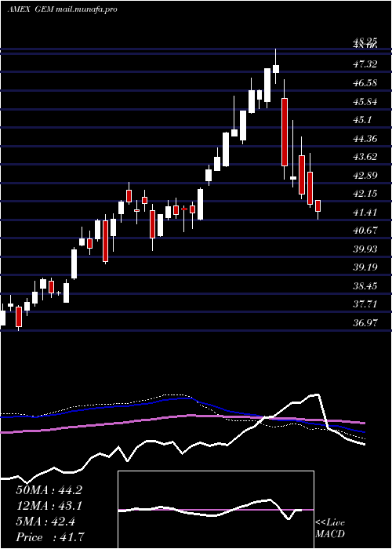This screenshot has width=392, height=549.
Task: Select the 42.89 price axis label
Action: pos(365,176)
